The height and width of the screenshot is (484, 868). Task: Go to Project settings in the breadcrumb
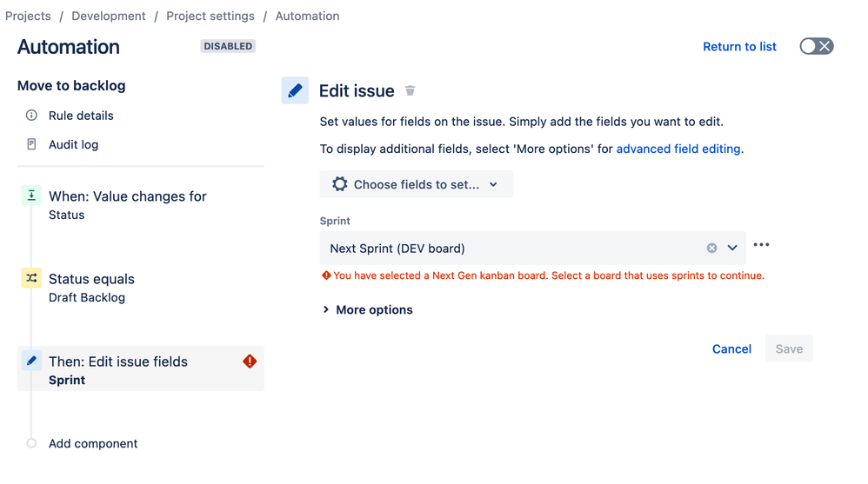point(210,16)
